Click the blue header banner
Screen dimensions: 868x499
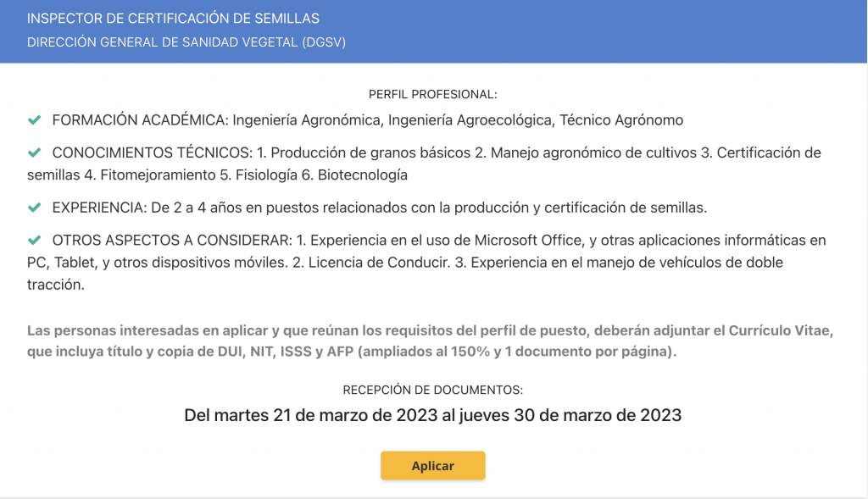(x=433, y=31)
